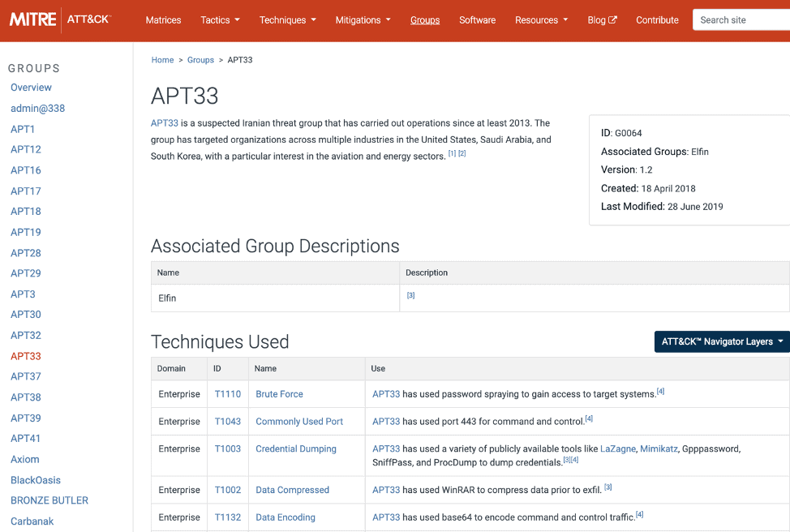Viewport: 790px width, 532px height.
Task: Open citation [4] in the base64 row
Action: [639, 514]
